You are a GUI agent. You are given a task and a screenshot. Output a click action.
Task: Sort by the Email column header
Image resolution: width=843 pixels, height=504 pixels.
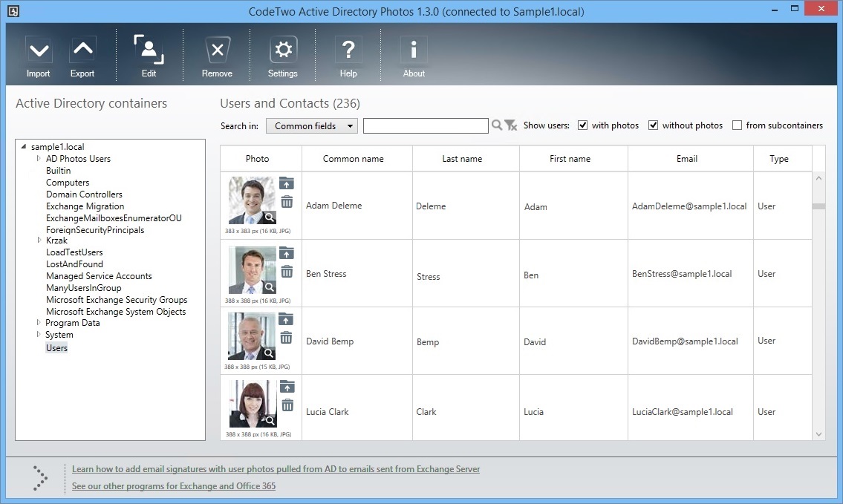click(x=690, y=159)
